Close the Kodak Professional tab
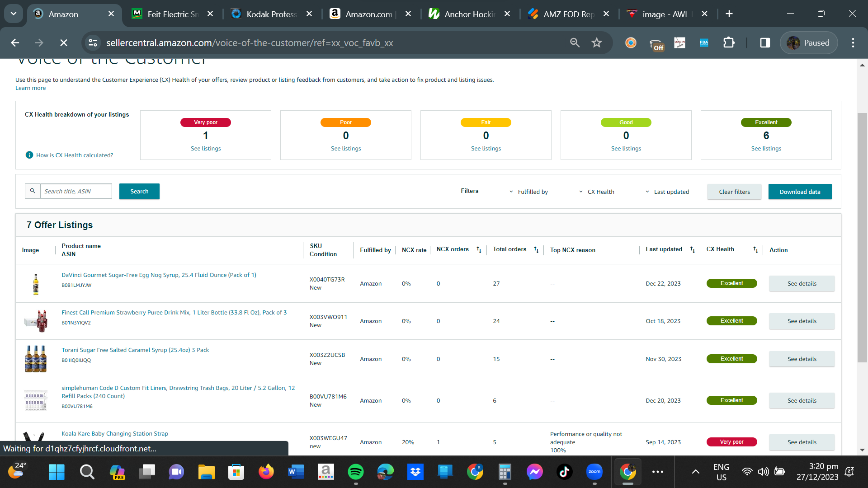This screenshot has width=868, height=488. click(309, 14)
